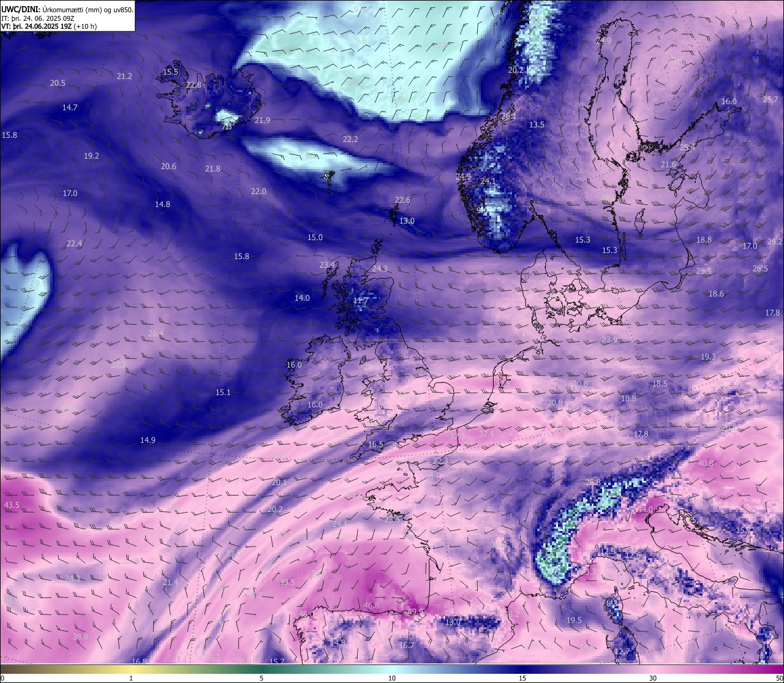Image resolution: width=784 pixels, height=683 pixels.
Task: Click the 20.1 value label
Action: (279, 482)
